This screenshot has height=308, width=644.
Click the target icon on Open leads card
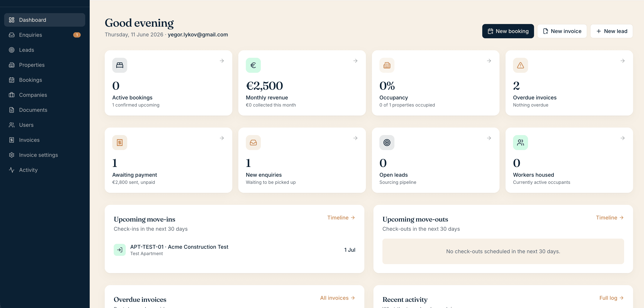click(387, 143)
